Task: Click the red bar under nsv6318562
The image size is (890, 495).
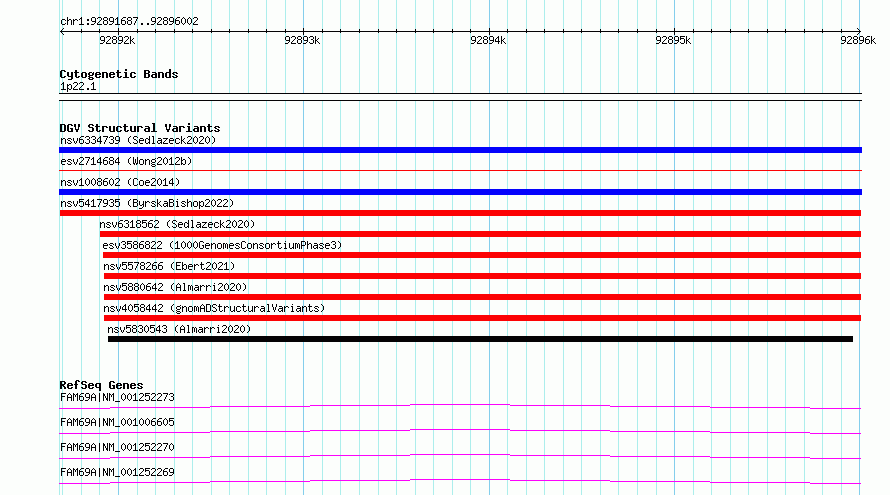Action: 480,234
